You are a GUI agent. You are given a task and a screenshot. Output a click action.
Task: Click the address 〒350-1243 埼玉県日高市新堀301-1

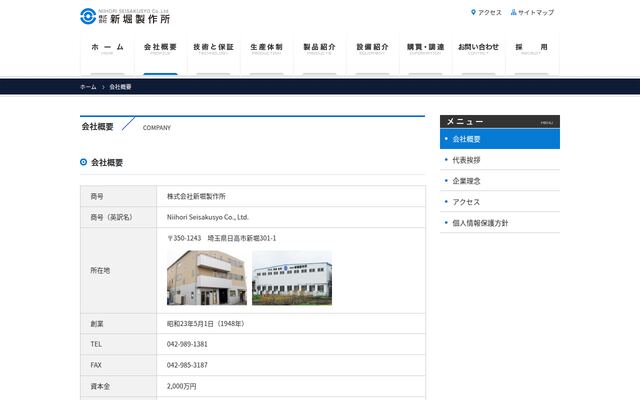point(222,238)
